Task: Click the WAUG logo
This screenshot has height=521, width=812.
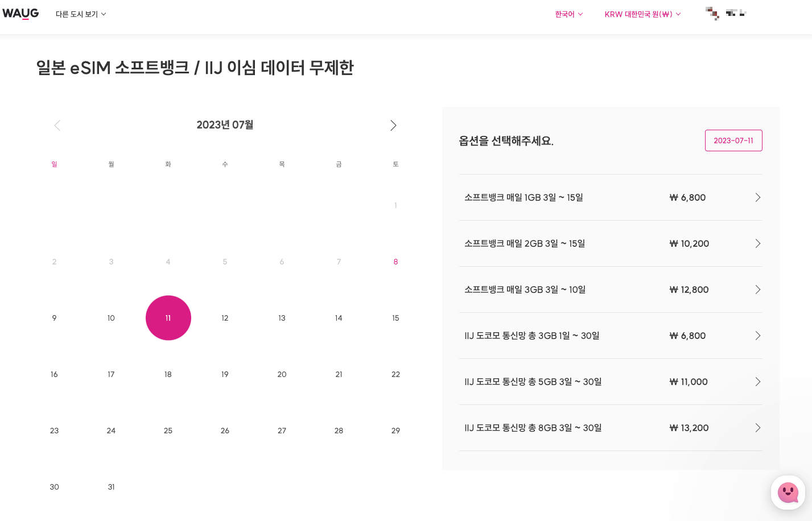Action: [20, 14]
